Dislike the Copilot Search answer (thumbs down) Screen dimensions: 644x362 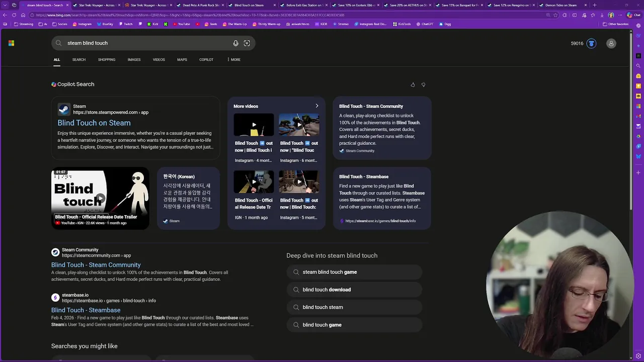(423, 85)
